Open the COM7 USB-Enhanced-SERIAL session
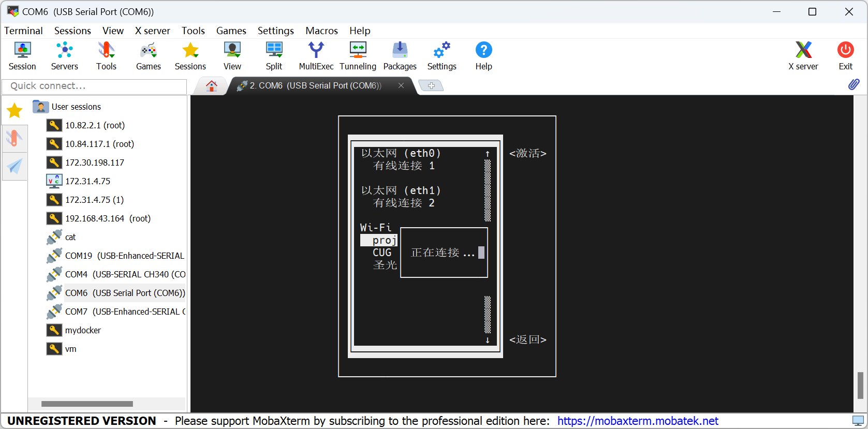The image size is (868, 429). pos(116,312)
